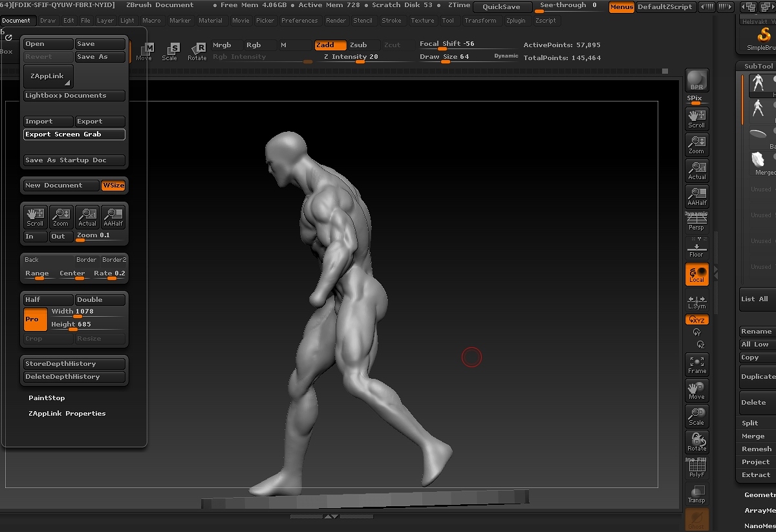Screen dimensions: 776x532
Task: Select the Zoom icon in right shelf
Action: [x=696, y=144]
